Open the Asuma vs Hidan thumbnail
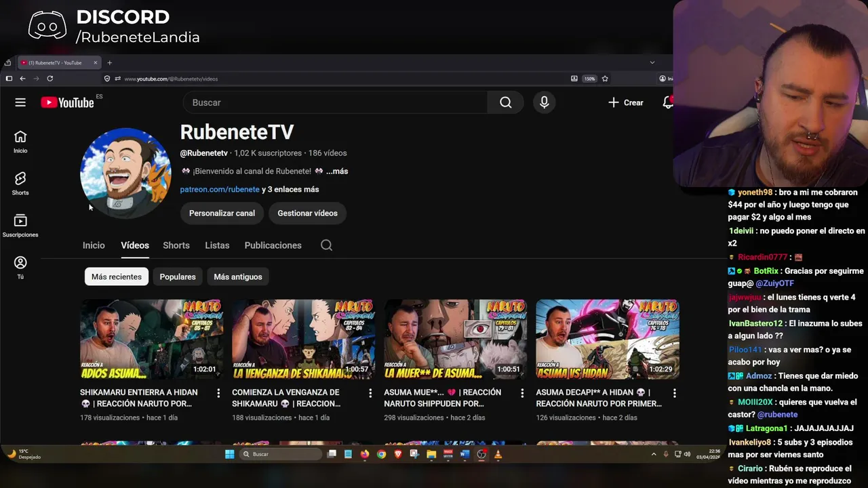This screenshot has height=488, width=868. [x=608, y=339]
